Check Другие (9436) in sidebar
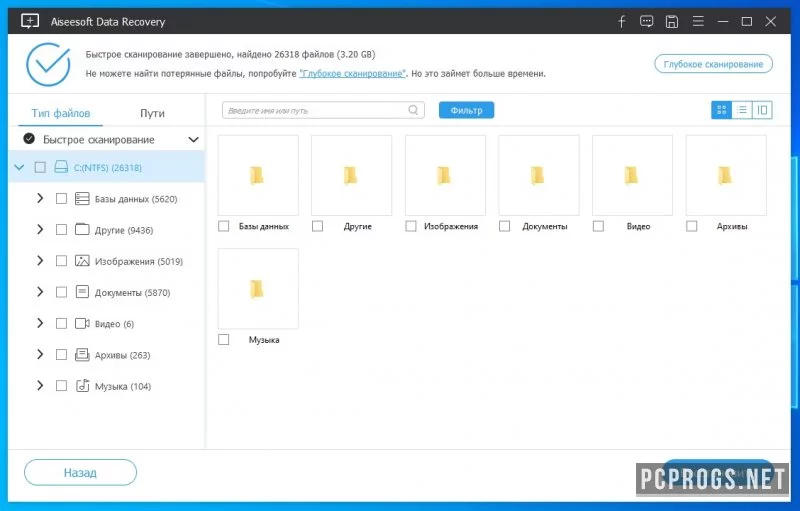The image size is (800, 511). click(61, 229)
